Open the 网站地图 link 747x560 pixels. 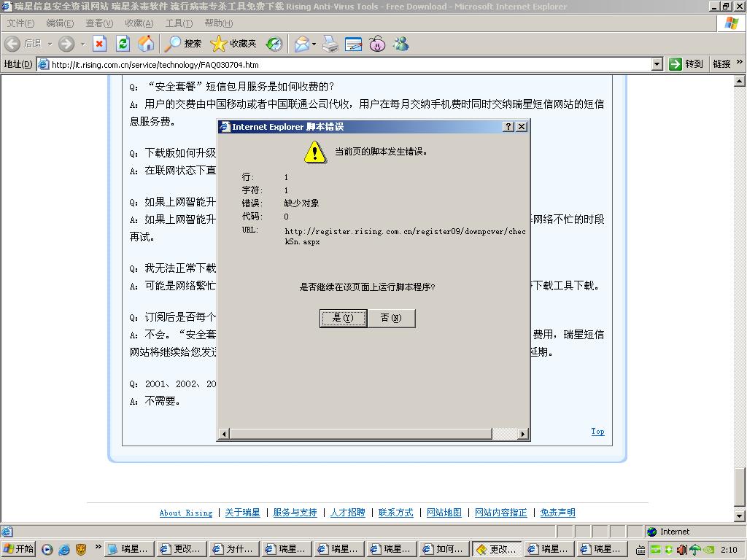444,513
